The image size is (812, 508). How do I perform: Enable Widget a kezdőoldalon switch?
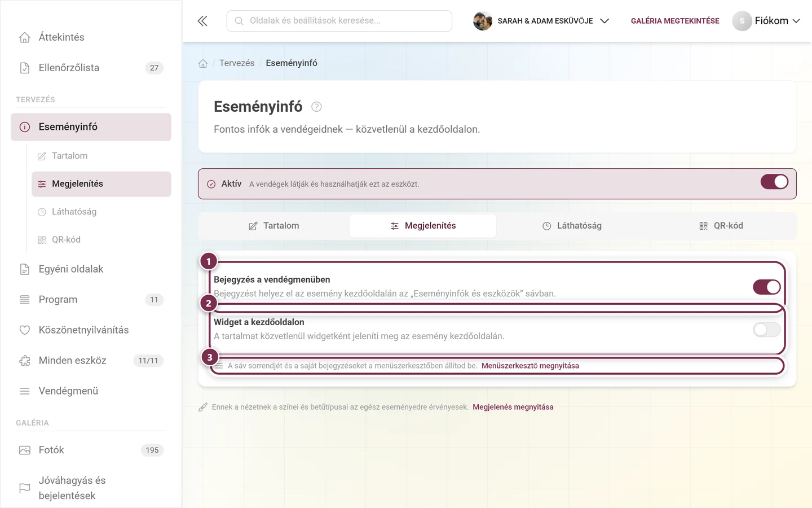(767, 330)
